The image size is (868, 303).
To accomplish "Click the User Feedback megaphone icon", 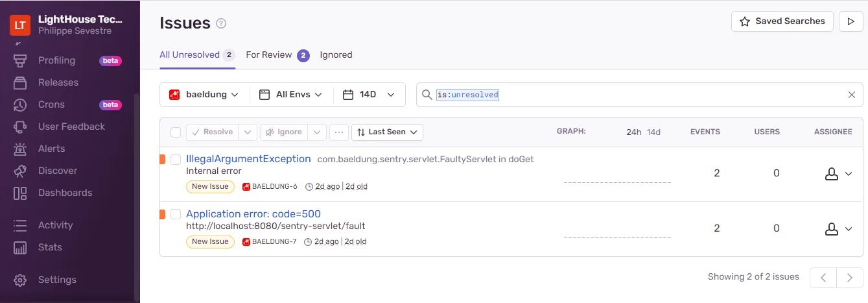I will [20, 127].
